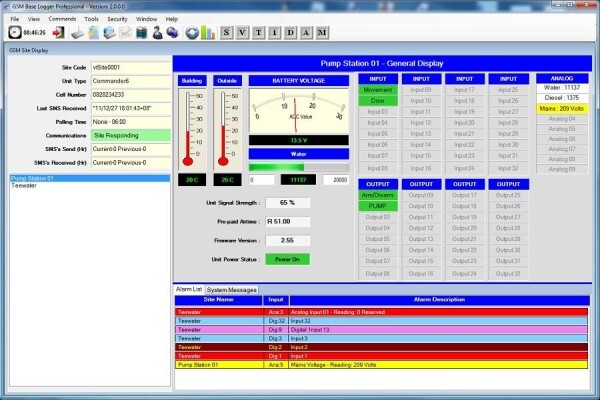Click the Cell Number field
Screen dimensions: 600x400
[x=131, y=95]
